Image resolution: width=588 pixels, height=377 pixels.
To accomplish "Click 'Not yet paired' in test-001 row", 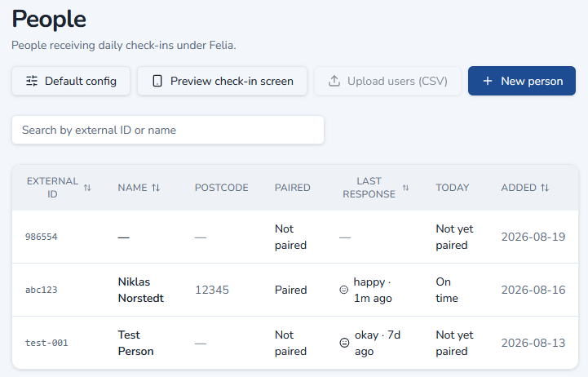I will (454, 343).
